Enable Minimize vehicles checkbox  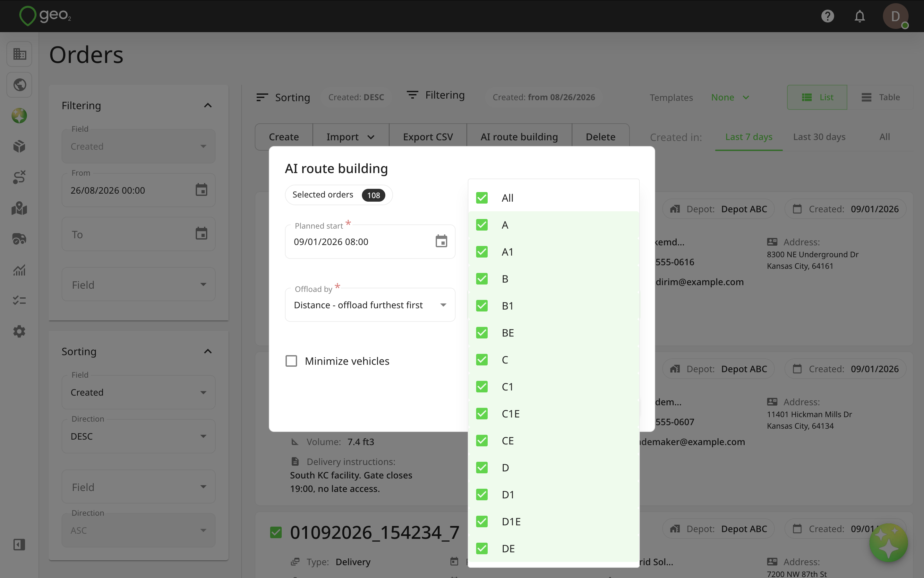click(x=291, y=361)
